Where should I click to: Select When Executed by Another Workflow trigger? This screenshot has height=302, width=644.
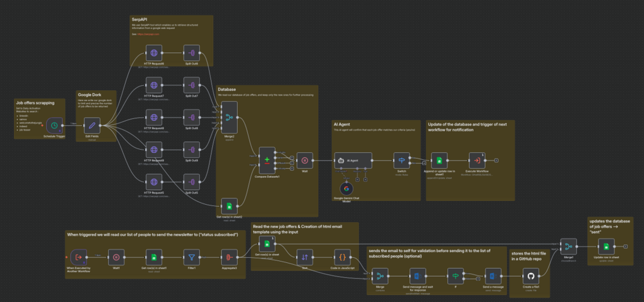(x=78, y=257)
